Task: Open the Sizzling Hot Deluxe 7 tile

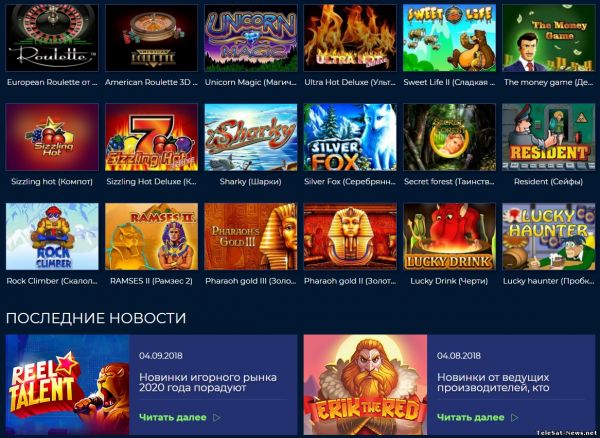Action: coord(152,137)
